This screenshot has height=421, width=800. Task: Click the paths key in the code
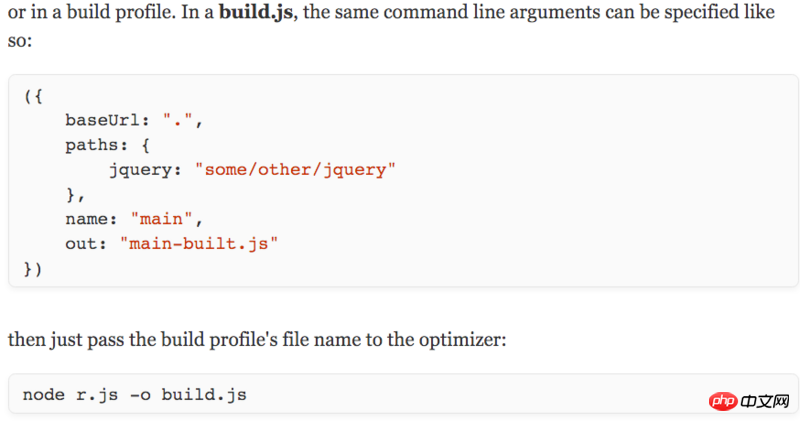coord(92,145)
